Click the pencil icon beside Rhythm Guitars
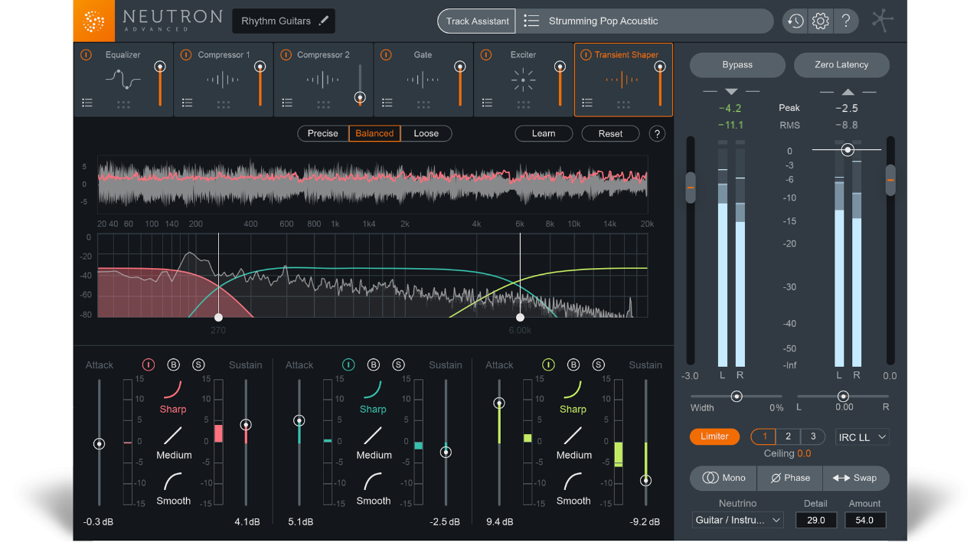Screen dimensions: 980x549 point(324,21)
